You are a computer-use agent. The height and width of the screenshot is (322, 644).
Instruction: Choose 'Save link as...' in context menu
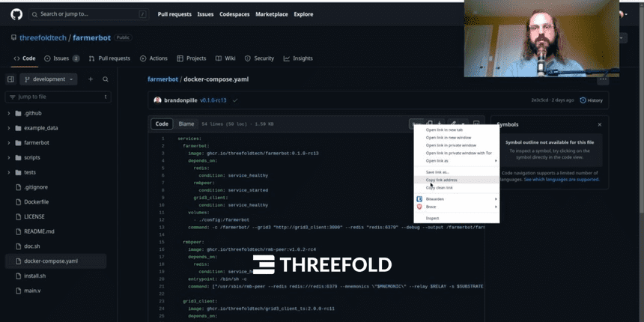point(456,172)
